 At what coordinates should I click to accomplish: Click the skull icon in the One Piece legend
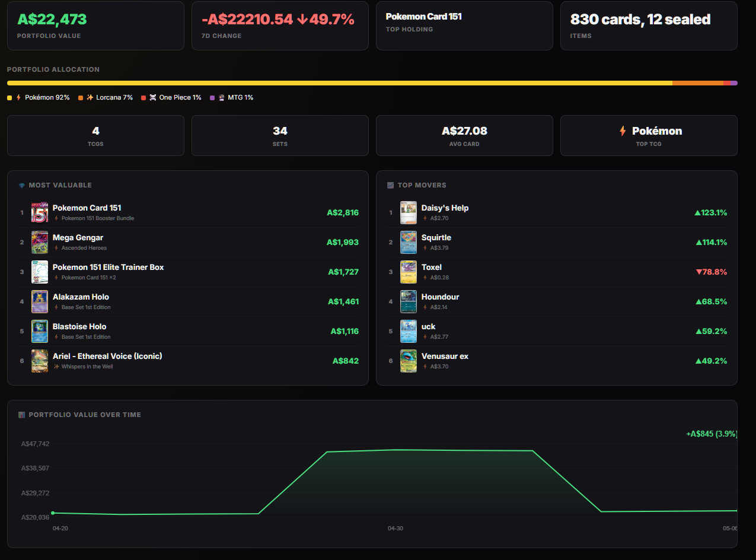(153, 97)
